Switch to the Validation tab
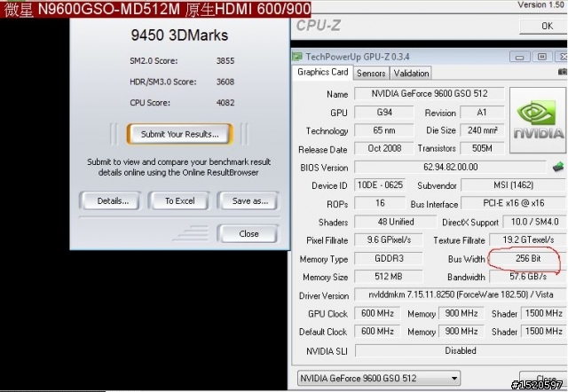The image size is (568, 392). pyautogui.click(x=411, y=73)
